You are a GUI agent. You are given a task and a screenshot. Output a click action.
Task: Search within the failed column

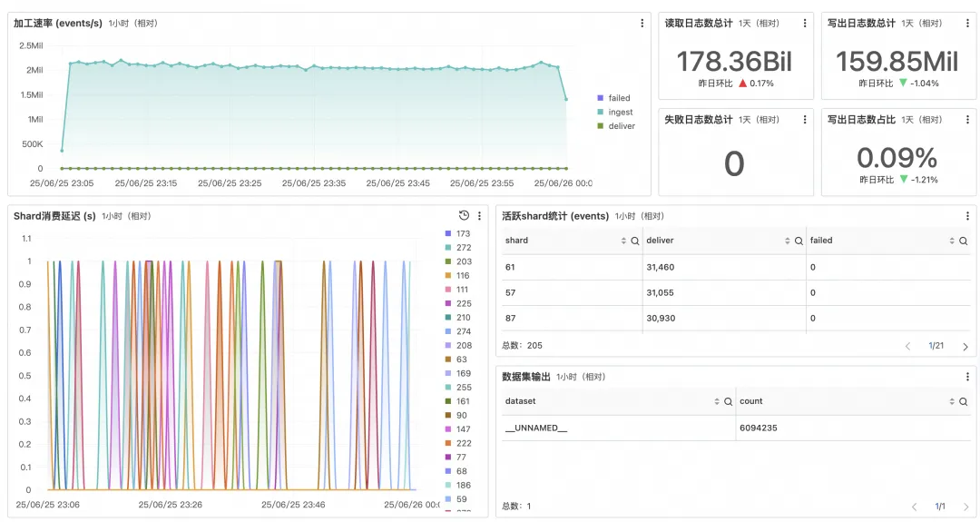963,241
